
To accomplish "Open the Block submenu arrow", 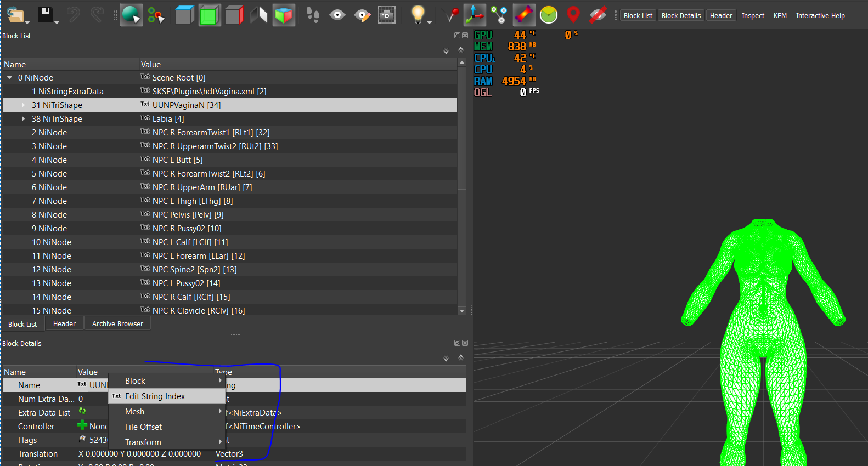I will click(x=220, y=380).
